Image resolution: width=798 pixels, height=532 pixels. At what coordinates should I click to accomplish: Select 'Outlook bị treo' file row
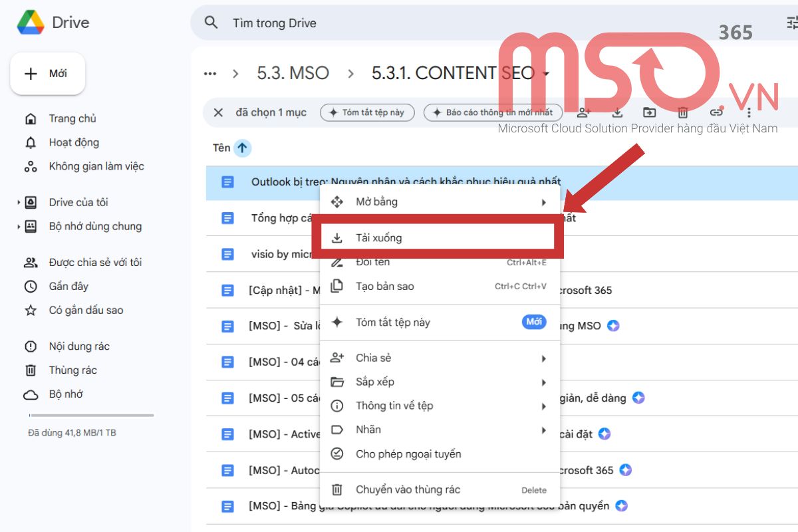[x=502, y=182]
